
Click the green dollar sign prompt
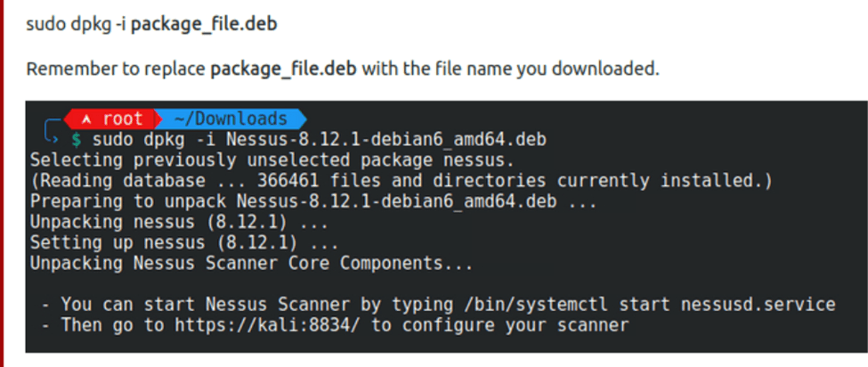click(77, 140)
